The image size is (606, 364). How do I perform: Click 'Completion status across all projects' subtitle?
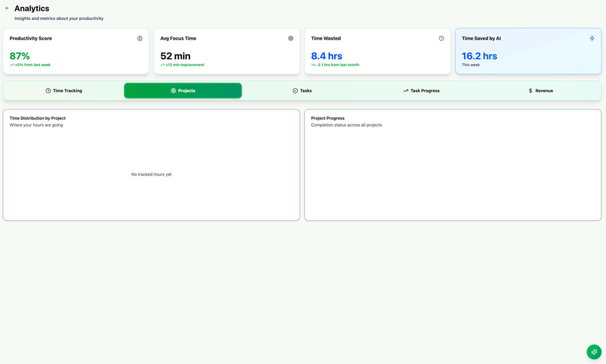[x=346, y=125]
